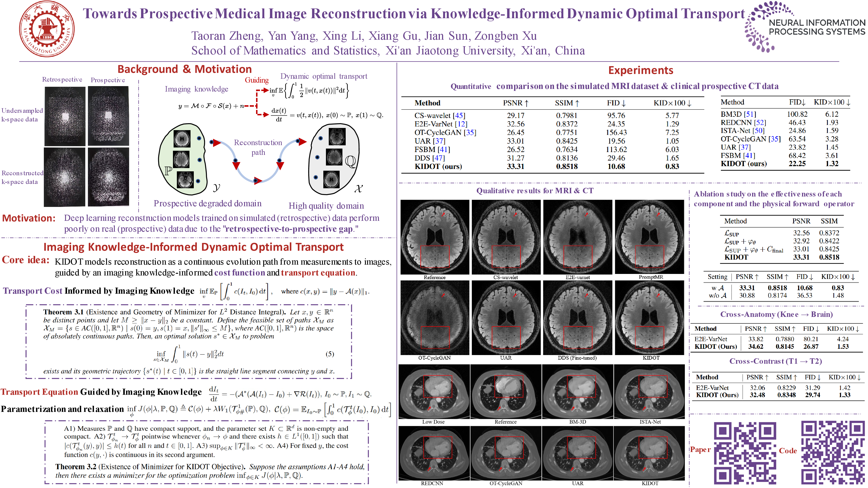Click citation link 51 next to BM3D
The image size is (868, 488).
750,114
